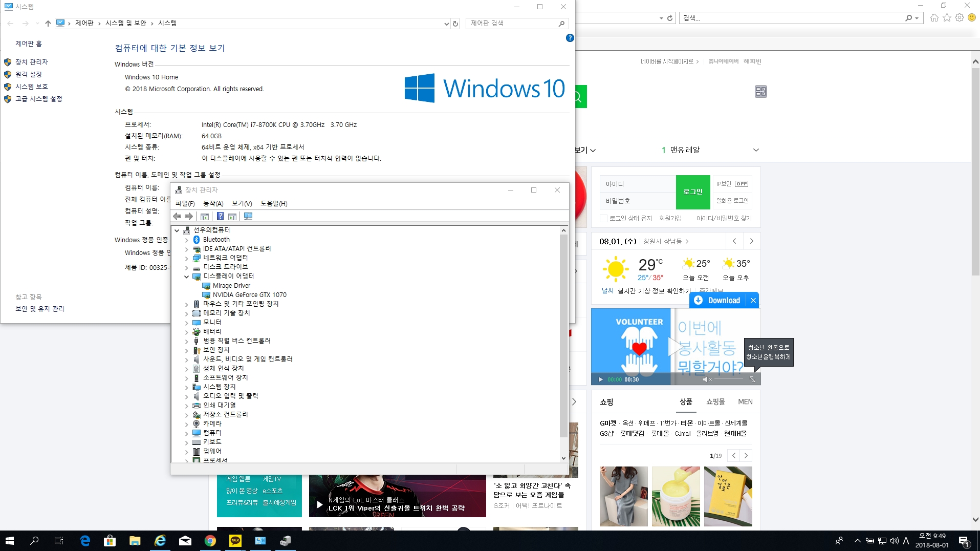The image size is (980, 551).
Task: Collapse the 선우의컴퓨터 root node
Action: tap(177, 230)
